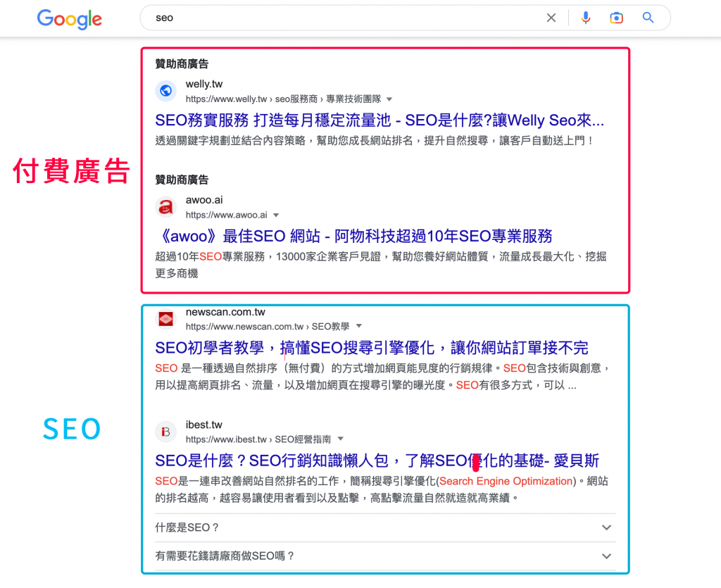Image resolution: width=721 pixels, height=588 pixels.
Task: Click the newscan snippet starting SEO 是一種透過自然排序
Action: tap(382, 377)
